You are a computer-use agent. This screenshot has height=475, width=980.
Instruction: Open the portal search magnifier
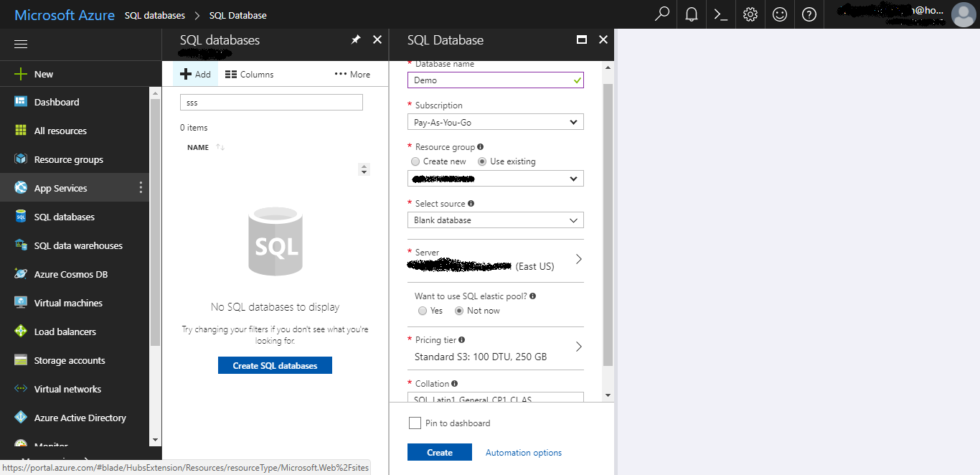[661, 14]
